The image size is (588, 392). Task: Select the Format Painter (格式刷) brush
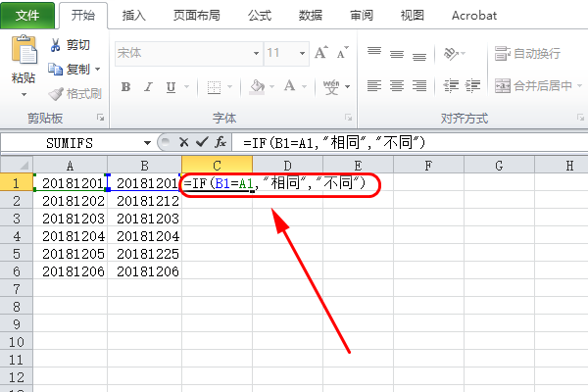56,94
